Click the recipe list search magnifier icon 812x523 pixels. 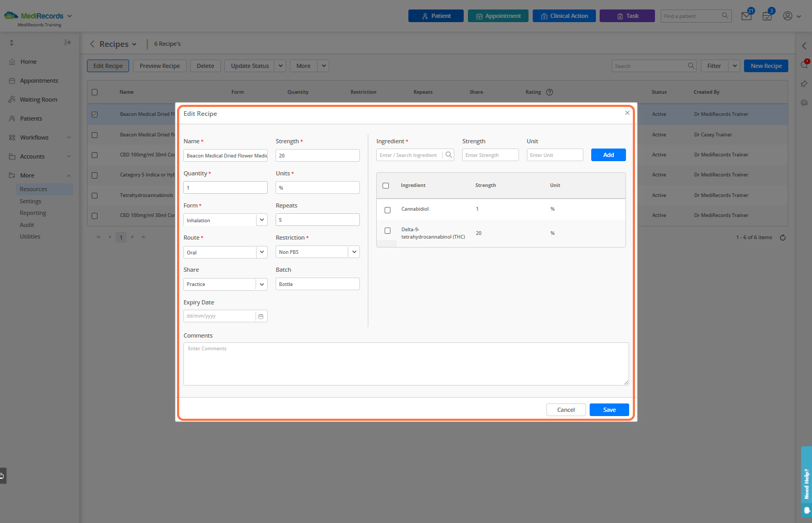691,66
